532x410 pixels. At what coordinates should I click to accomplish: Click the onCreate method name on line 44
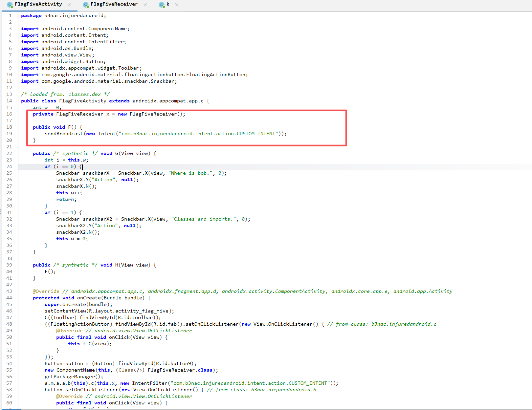89,298
